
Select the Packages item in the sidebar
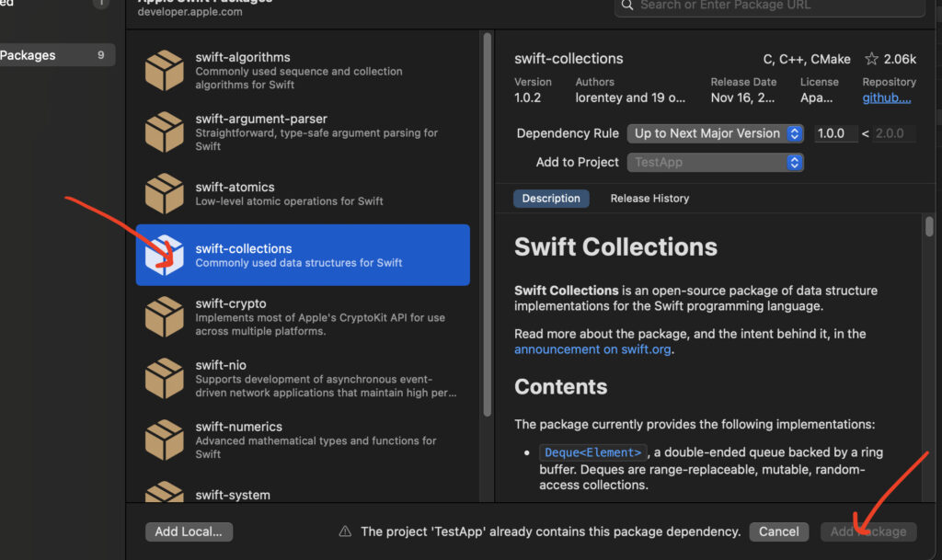point(56,54)
